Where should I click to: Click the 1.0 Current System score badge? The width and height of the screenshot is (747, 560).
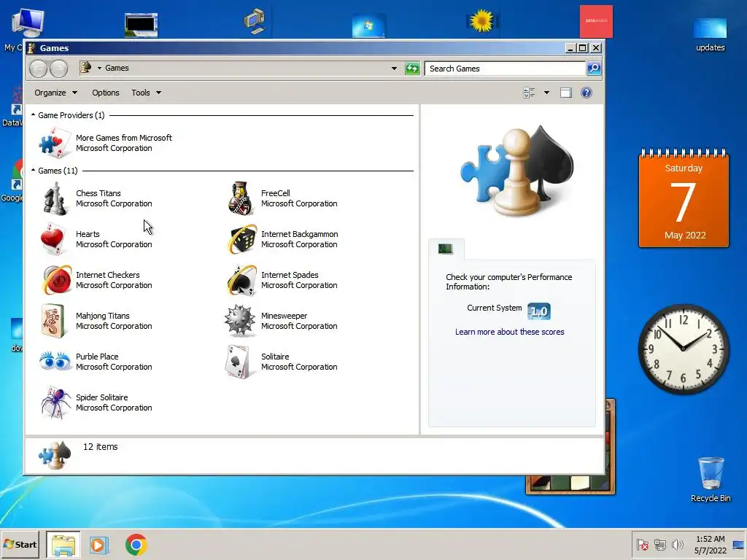pos(539,311)
